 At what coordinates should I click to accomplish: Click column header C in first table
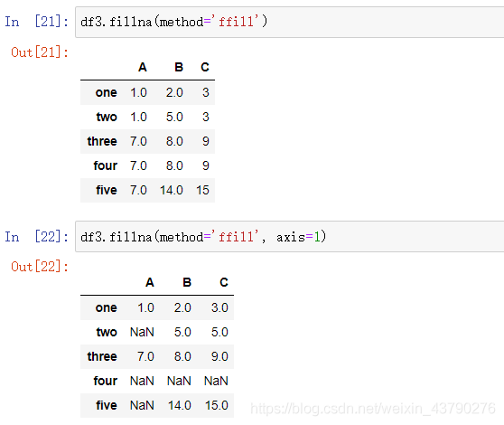(x=205, y=67)
